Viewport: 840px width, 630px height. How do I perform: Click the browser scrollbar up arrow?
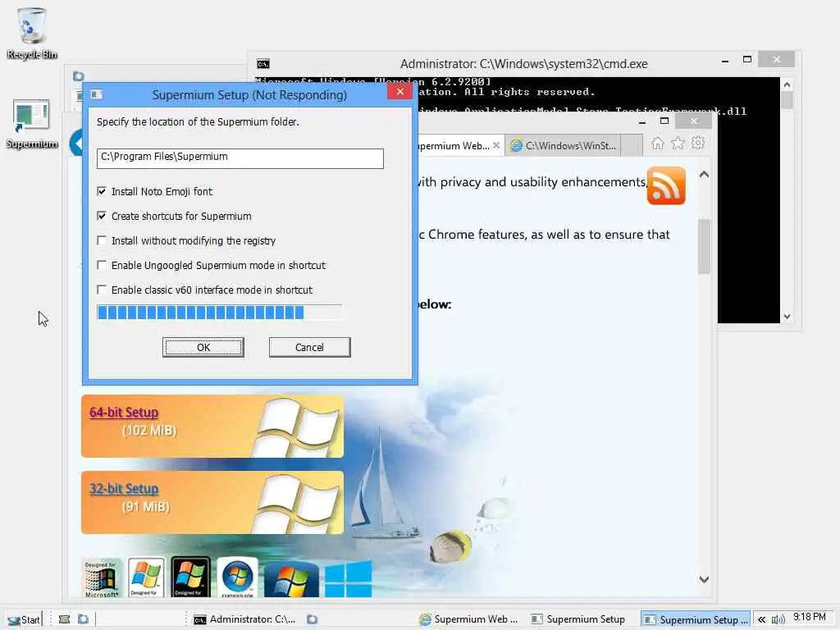click(705, 175)
